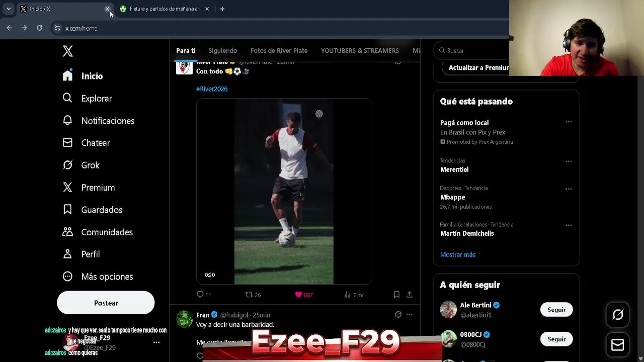Click the browser forward arrow
The width and height of the screenshot is (644, 362).
24,28
